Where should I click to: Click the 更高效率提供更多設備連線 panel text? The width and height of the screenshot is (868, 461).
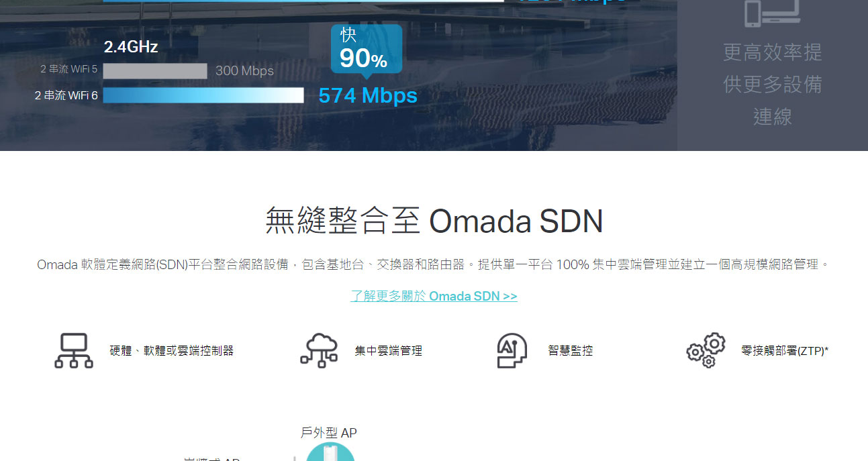[772, 85]
